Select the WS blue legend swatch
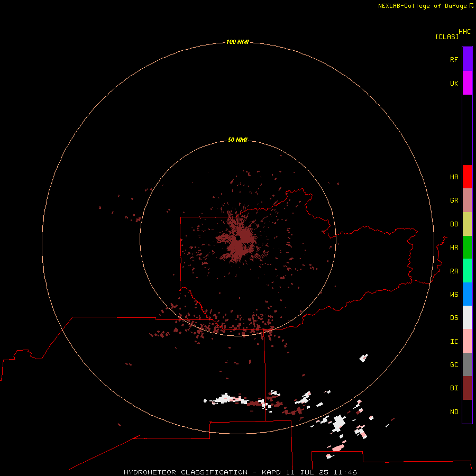Viewport: 476px width, 476px height. [467, 294]
